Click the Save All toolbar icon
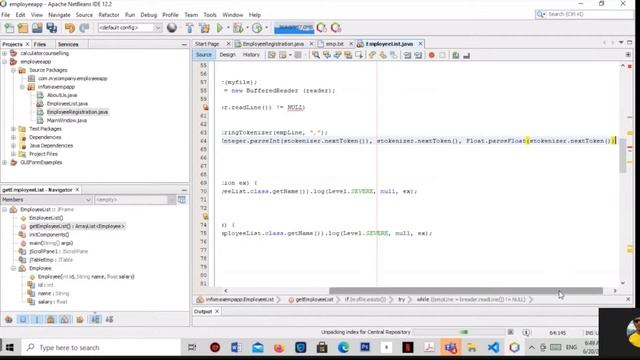Viewport: 640px width, 360px height. [52, 28]
